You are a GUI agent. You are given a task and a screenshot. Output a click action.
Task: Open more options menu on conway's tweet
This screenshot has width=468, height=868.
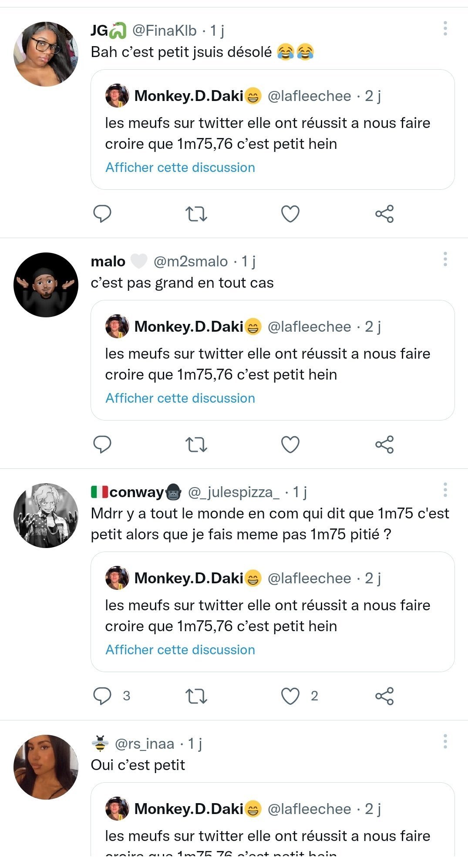pos(445,490)
